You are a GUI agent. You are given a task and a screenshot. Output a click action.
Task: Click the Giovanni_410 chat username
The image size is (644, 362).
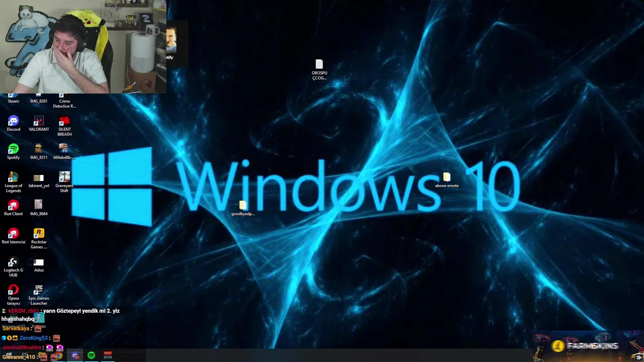point(18,357)
